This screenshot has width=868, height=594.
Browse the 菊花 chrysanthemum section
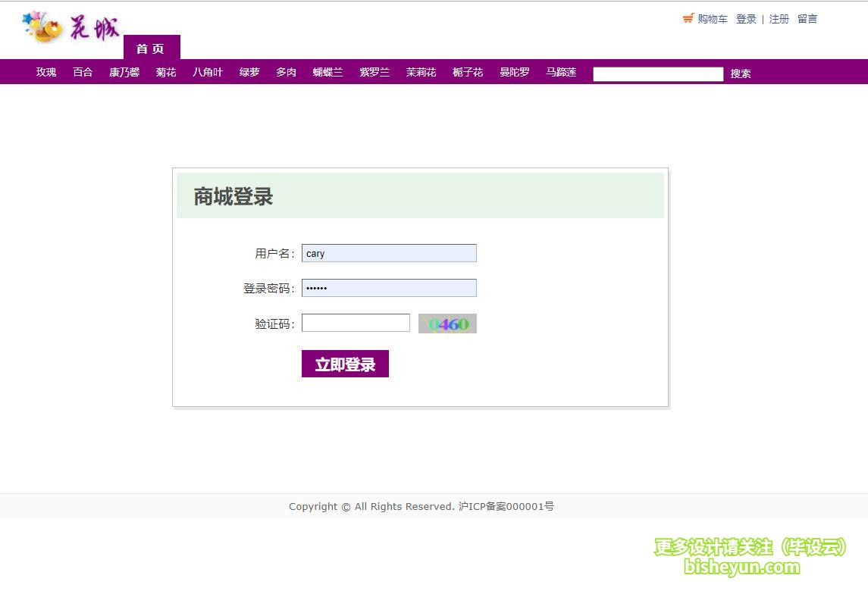pyautogui.click(x=165, y=72)
